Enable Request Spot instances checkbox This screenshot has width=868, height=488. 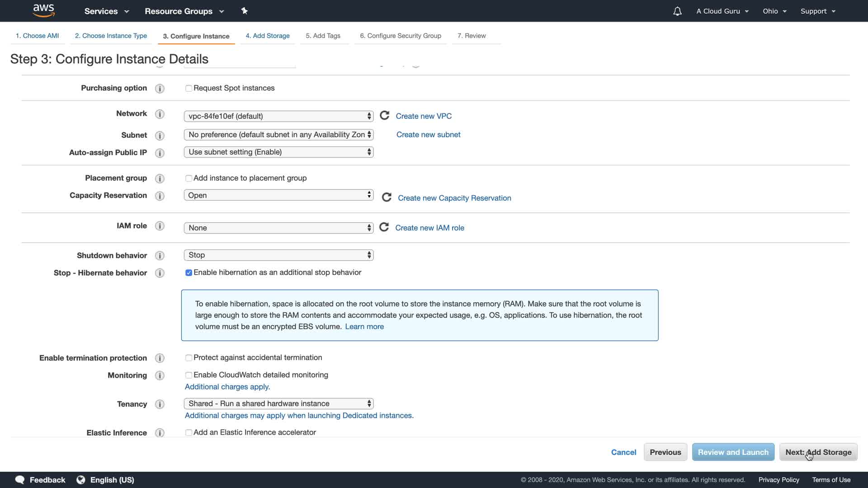tap(189, 89)
